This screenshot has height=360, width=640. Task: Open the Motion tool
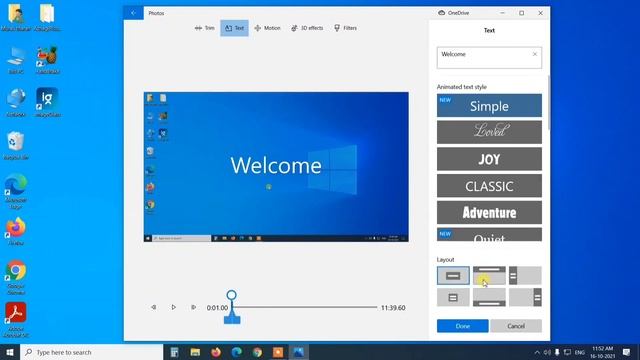(x=267, y=28)
